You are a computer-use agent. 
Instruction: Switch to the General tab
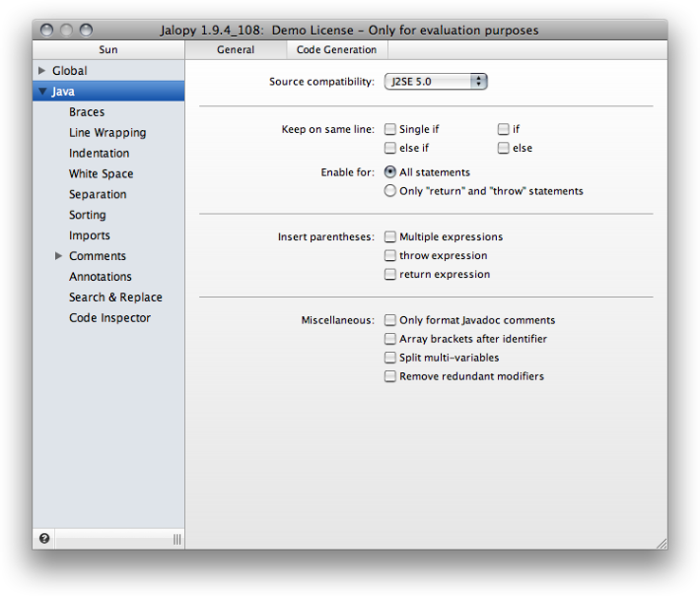[x=236, y=49]
